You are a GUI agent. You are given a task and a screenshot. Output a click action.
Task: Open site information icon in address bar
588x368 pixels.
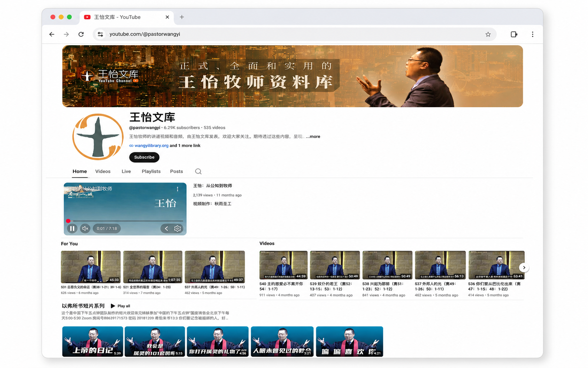(x=100, y=34)
